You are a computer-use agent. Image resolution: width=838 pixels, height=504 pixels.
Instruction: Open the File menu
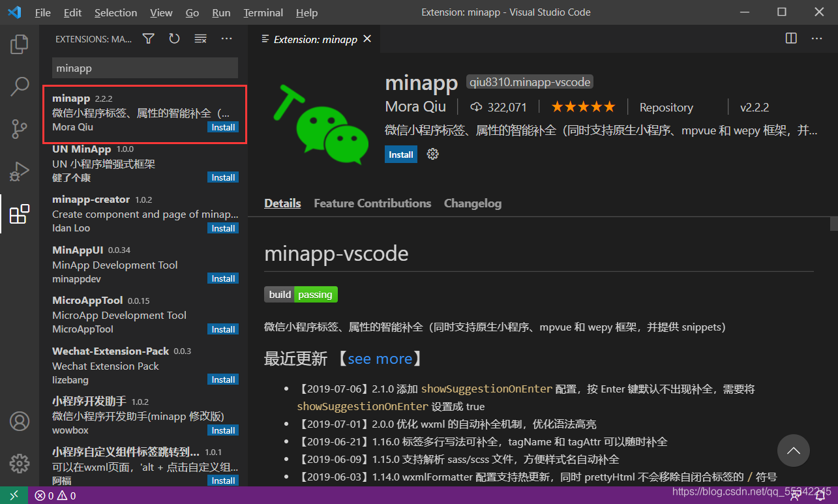coord(42,12)
